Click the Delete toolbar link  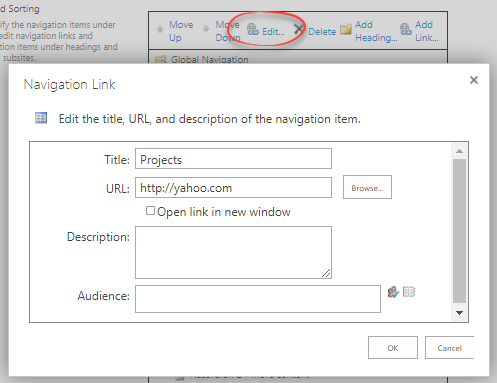point(322,32)
